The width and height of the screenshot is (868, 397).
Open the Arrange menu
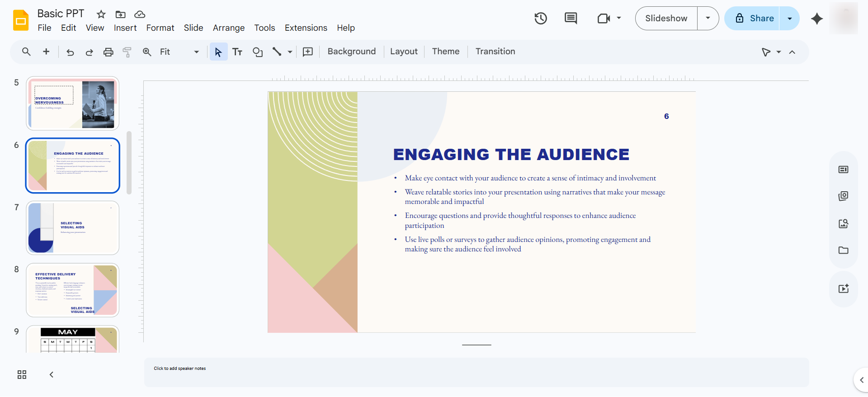[x=229, y=28]
